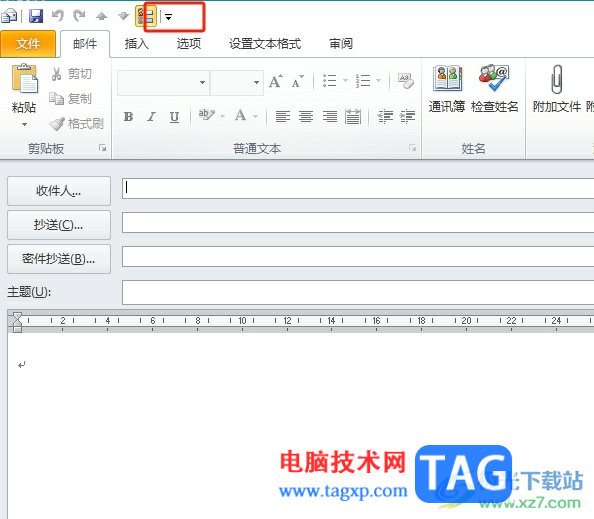Switch to the 选项 tab

(x=189, y=44)
